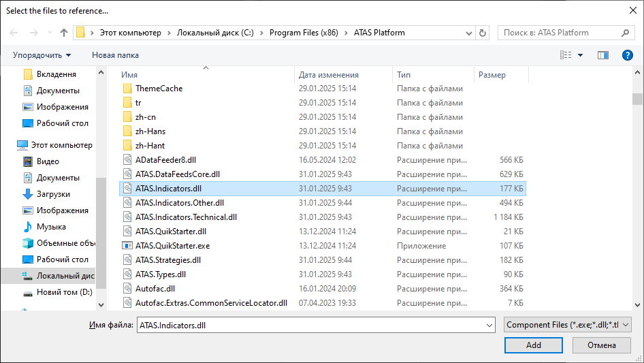Select ATAS.QuikStarter.exe application icon
644x363 pixels.
pyautogui.click(x=127, y=246)
